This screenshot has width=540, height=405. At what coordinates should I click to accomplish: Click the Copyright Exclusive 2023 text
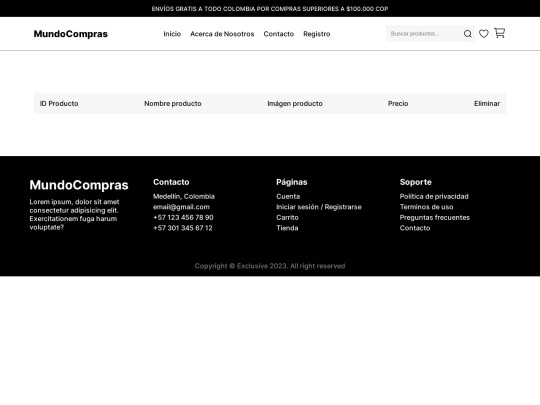click(x=270, y=266)
